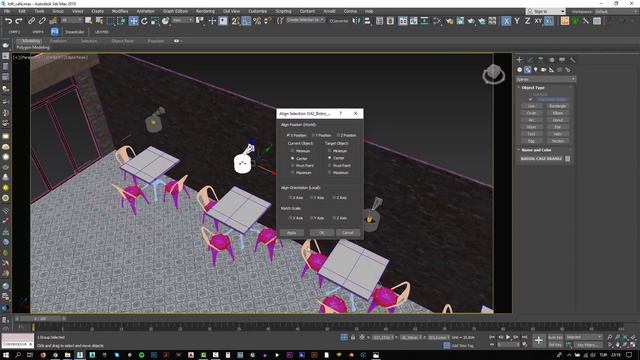Click the selection lock toggle in status bar
The width and height of the screenshot is (640, 360).
353,337
